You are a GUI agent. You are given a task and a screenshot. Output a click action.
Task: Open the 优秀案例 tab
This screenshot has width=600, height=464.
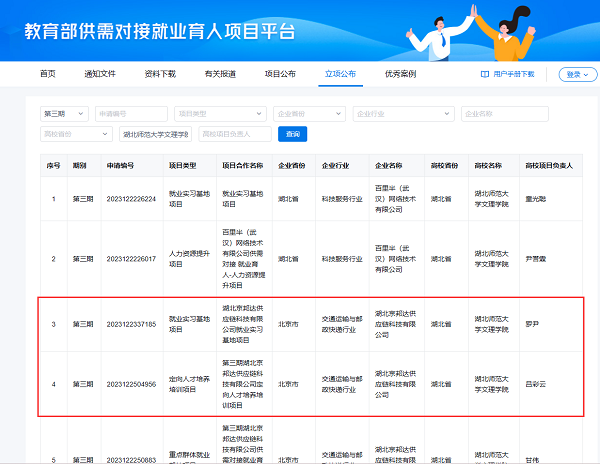(x=400, y=74)
